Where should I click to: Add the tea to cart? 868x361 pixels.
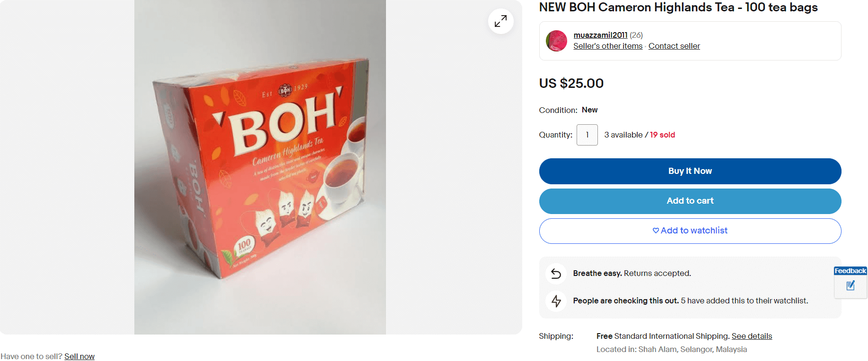pos(690,201)
